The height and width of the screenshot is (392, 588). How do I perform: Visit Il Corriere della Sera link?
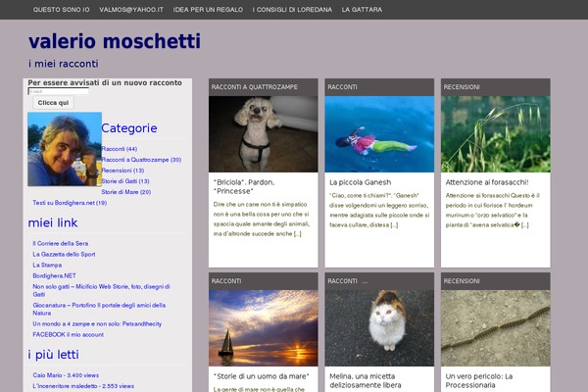pyautogui.click(x=61, y=243)
